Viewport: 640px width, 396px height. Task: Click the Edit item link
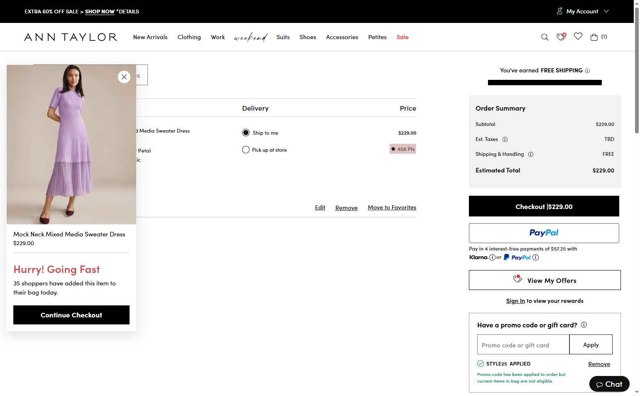(x=320, y=207)
